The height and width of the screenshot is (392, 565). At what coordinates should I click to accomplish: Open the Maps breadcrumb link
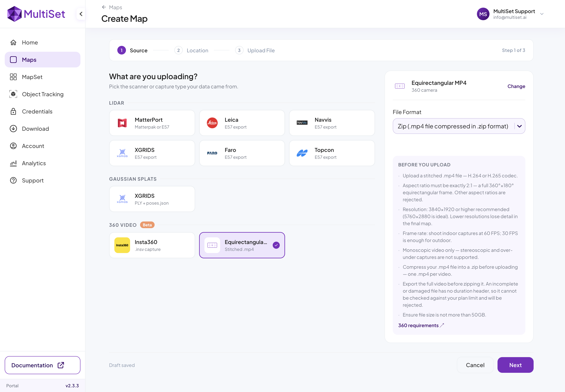coord(116,7)
